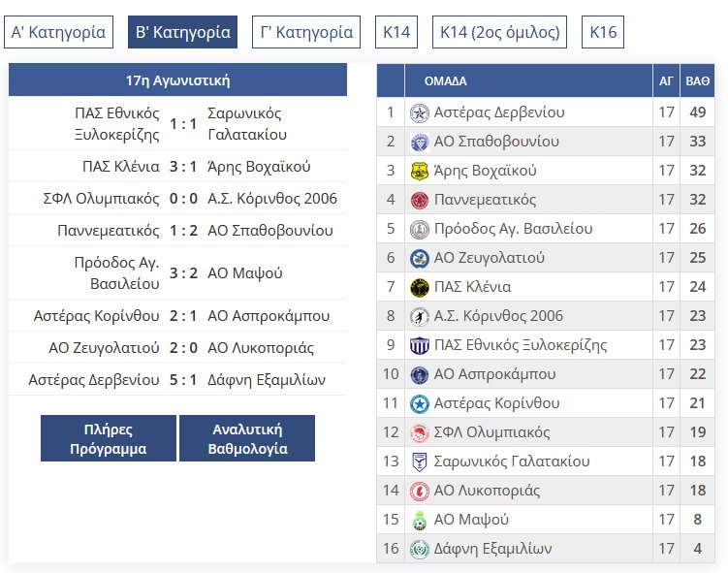Screen dimensions: 728x573
Task: Click the Αναλυτική Βαθμολογία button
Action: (x=247, y=439)
